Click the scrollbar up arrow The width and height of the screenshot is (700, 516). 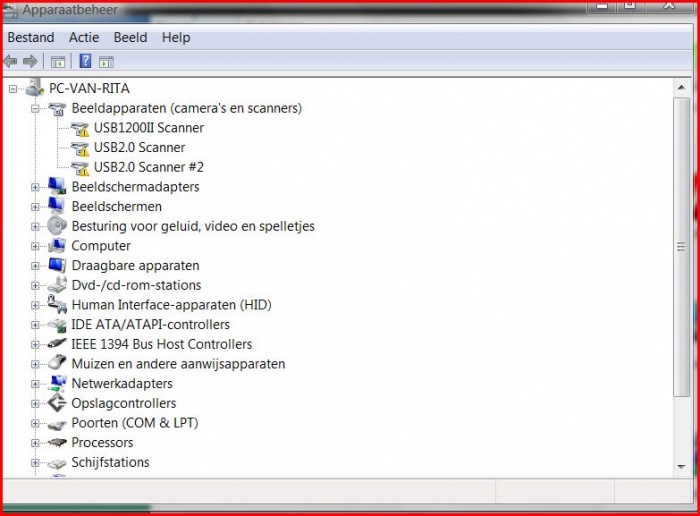(x=681, y=87)
